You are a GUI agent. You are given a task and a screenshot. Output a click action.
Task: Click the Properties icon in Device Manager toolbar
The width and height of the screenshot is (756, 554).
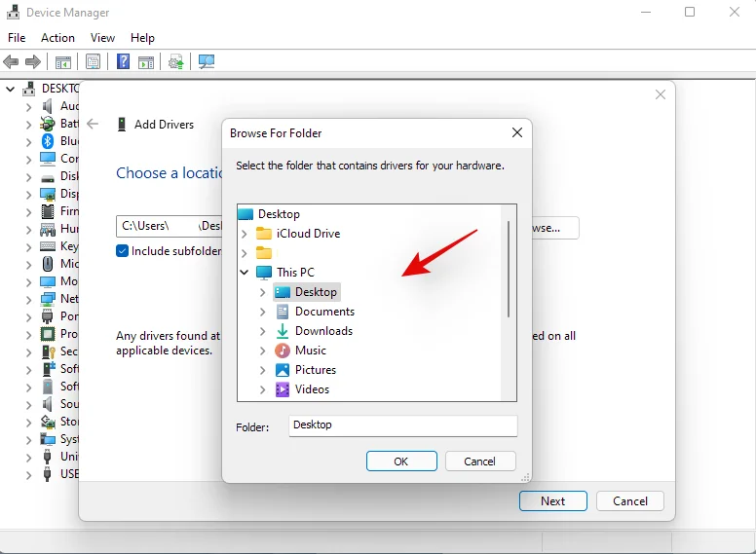(x=93, y=62)
